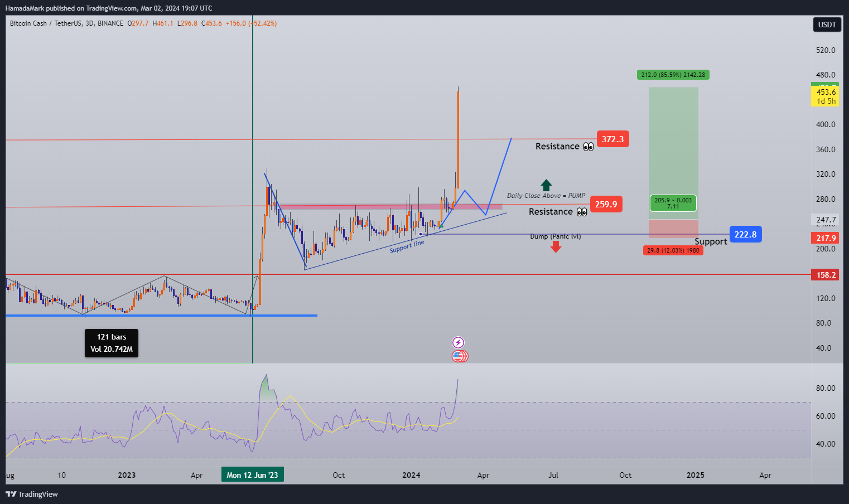
Task: Click the eyes emoji beside 259.9 Resistance
Action: coord(582,212)
